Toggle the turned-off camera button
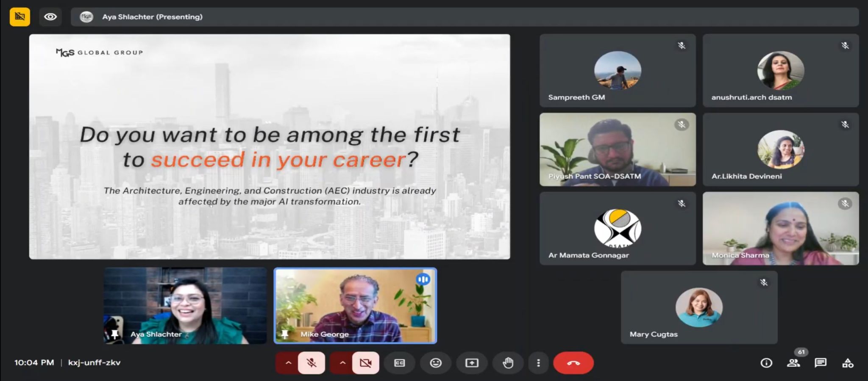Screen dimensions: 868x381 click(x=365, y=363)
